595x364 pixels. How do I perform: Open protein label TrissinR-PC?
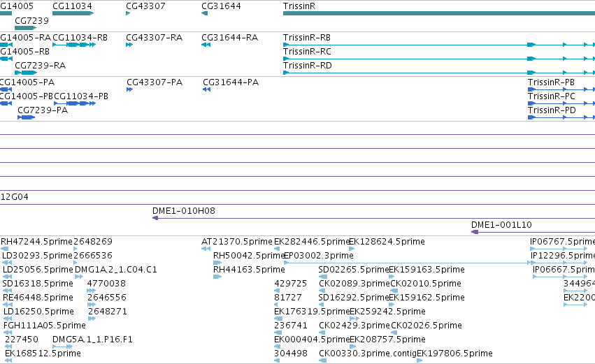tap(552, 96)
